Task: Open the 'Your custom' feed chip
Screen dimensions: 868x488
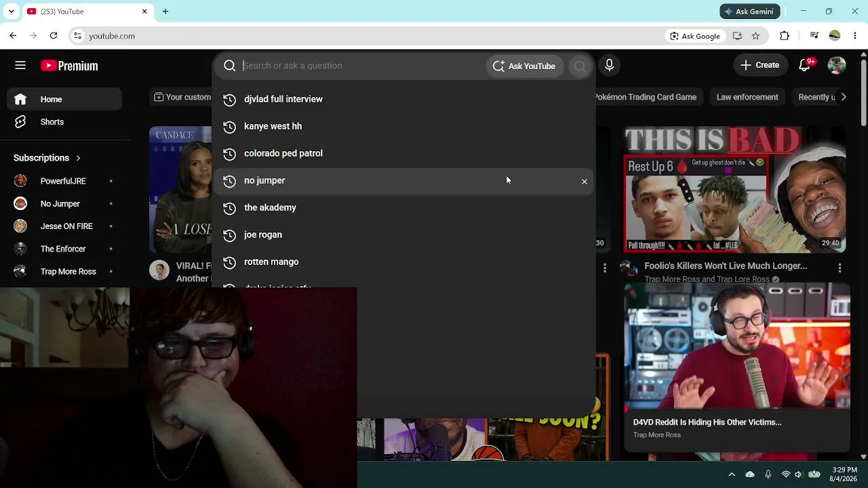Action: [x=181, y=97]
